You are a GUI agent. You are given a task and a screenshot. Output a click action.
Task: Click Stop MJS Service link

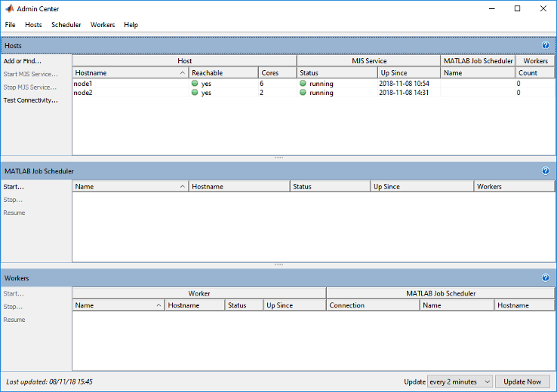(x=30, y=87)
